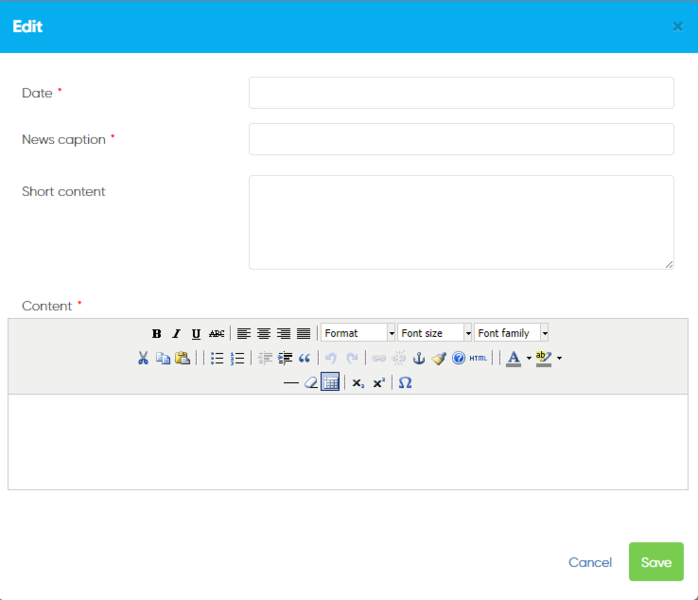Click the cut scissors icon
698x600 pixels.
[143, 358]
